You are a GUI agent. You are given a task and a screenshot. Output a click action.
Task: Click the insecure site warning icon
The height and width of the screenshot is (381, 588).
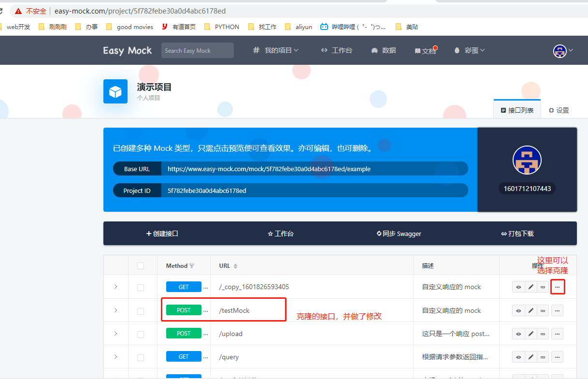(x=18, y=11)
